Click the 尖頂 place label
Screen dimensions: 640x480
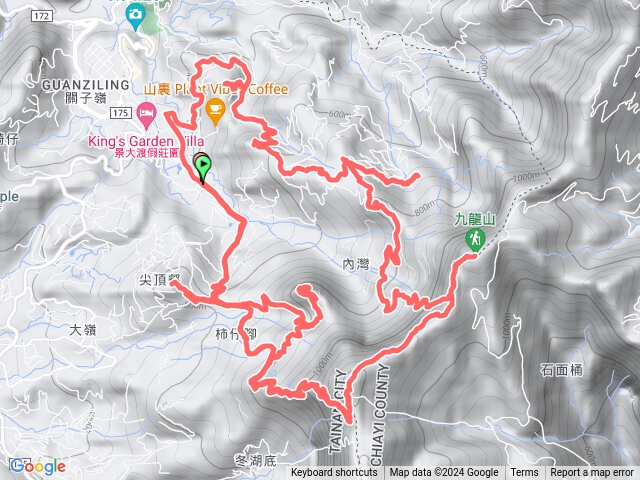(x=153, y=280)
